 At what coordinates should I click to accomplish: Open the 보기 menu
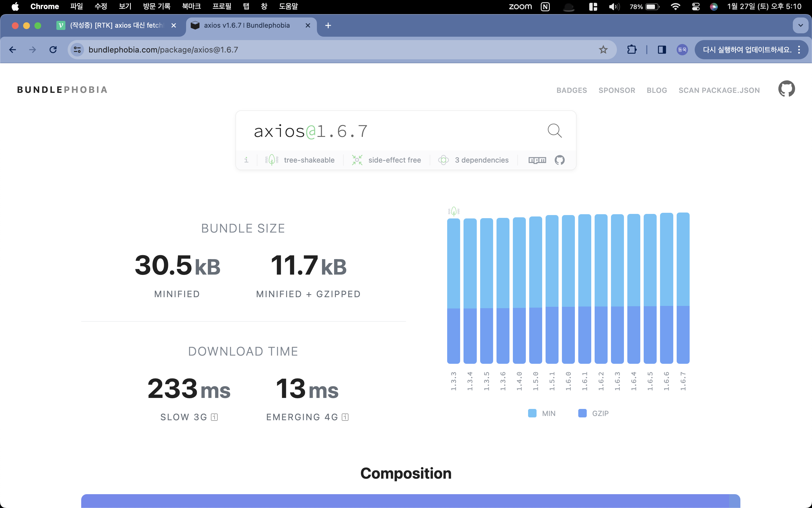(125, 6)
